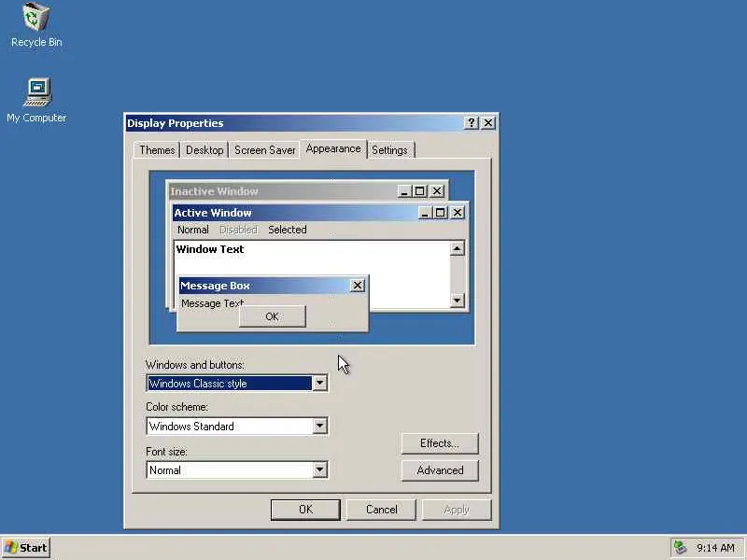Open the Start menu

(26, 548)
